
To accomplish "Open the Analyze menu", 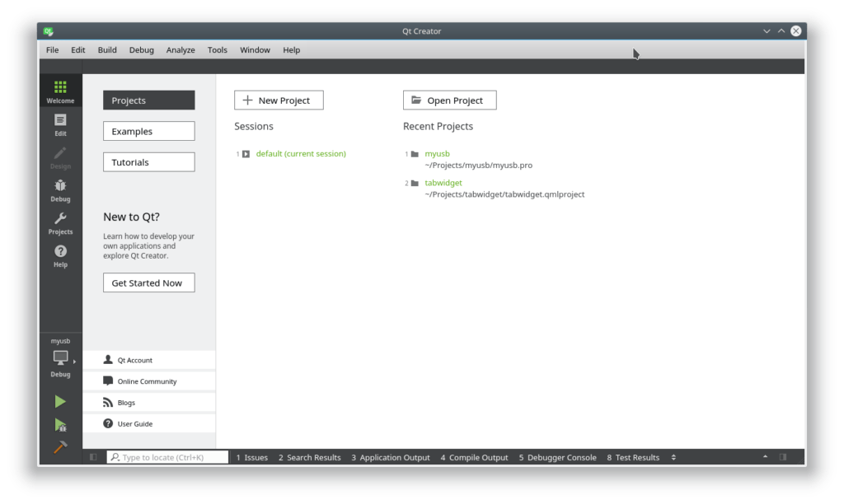I will pyautogui.click(x=181, y=49).
